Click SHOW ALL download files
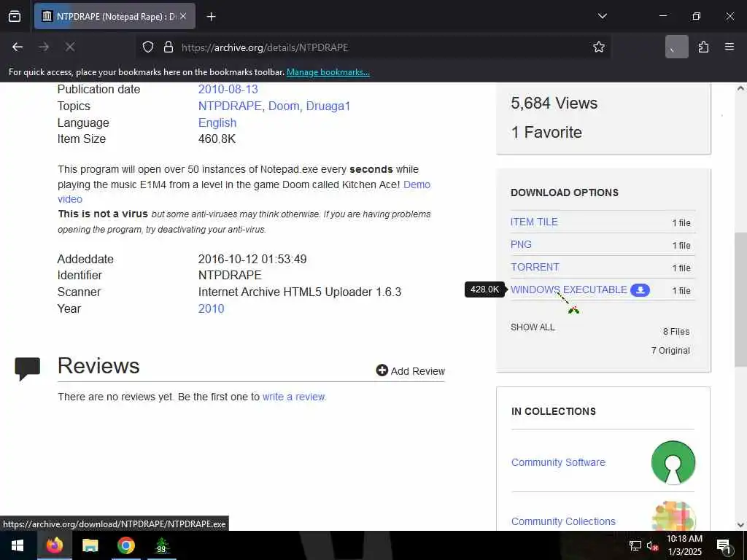 533,327
